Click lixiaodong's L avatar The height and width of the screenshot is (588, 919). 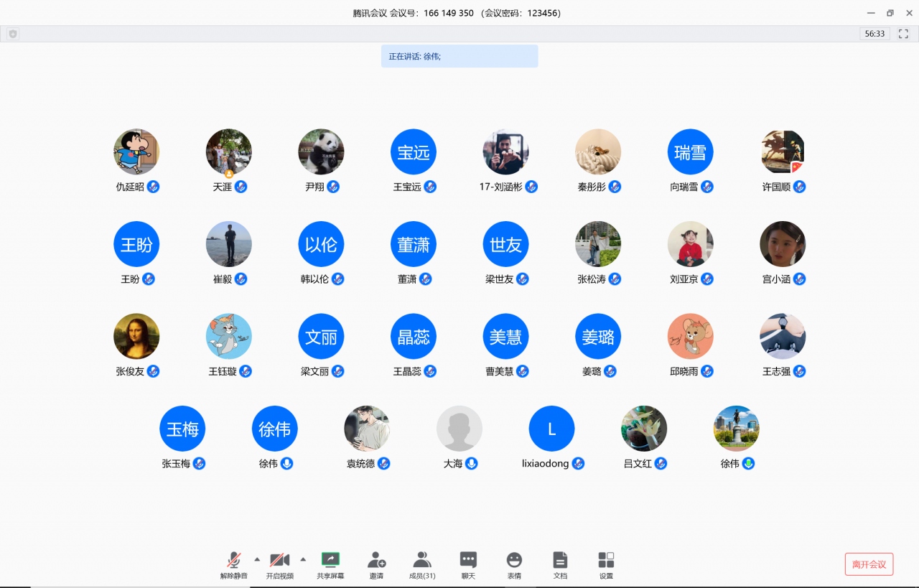click(x=551, y=429)
